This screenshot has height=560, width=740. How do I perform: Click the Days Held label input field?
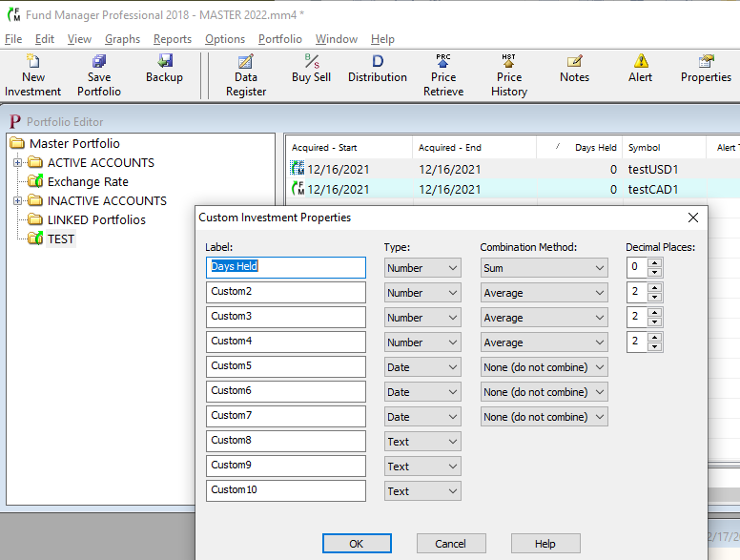click(286, 267)
